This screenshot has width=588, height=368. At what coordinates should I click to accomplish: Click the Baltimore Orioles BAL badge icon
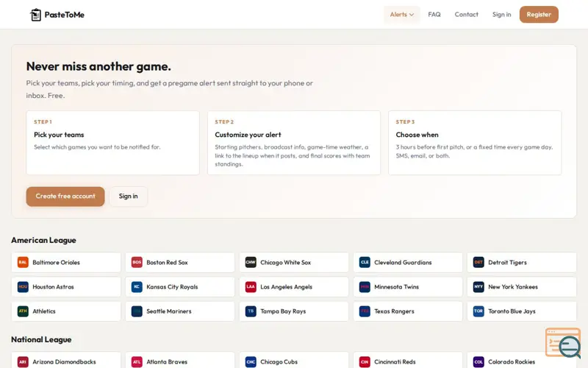coord(23,263)
